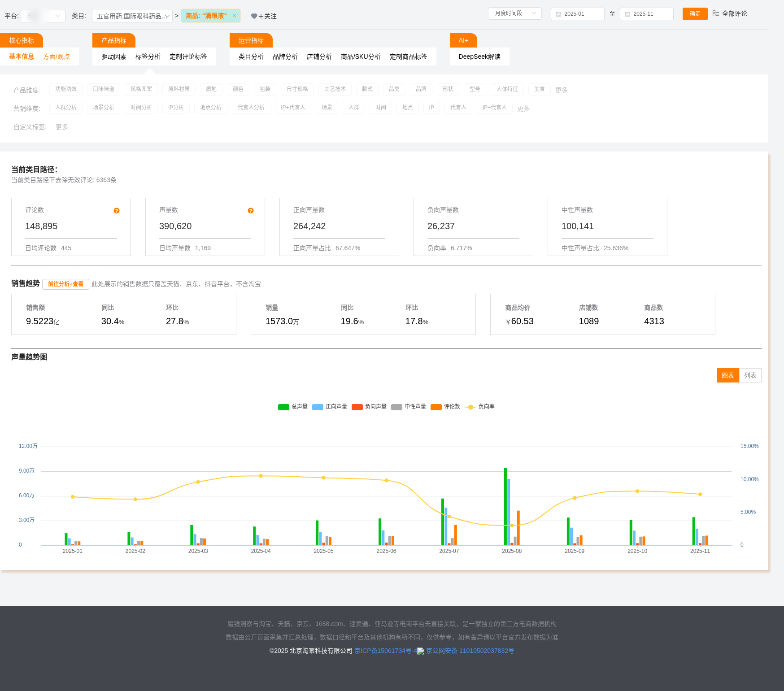Viewport: 784px width, 691px height.
Task: Open the 品牌分析 tab
Action: [285, 56]
